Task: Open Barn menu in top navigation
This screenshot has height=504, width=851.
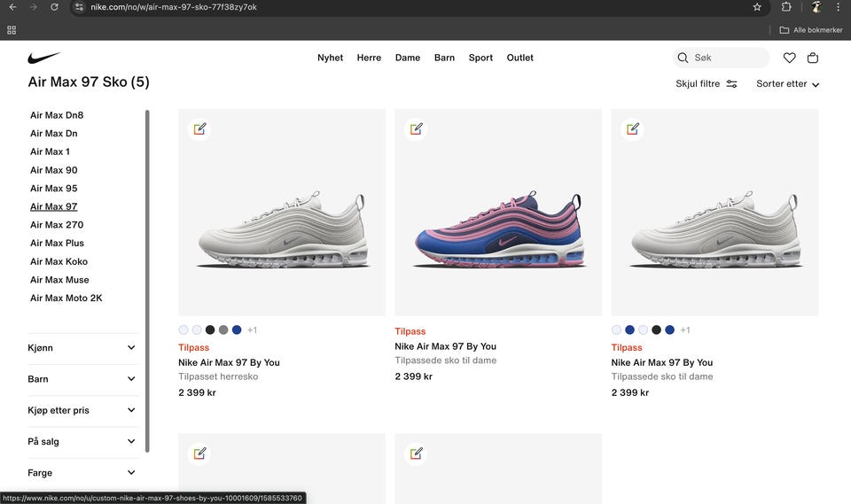Action: pos(444,58)
